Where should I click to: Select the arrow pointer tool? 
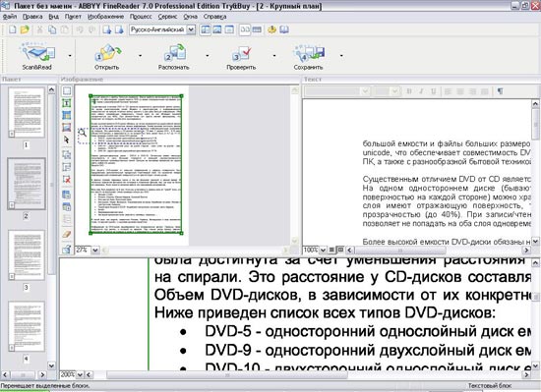67,140
